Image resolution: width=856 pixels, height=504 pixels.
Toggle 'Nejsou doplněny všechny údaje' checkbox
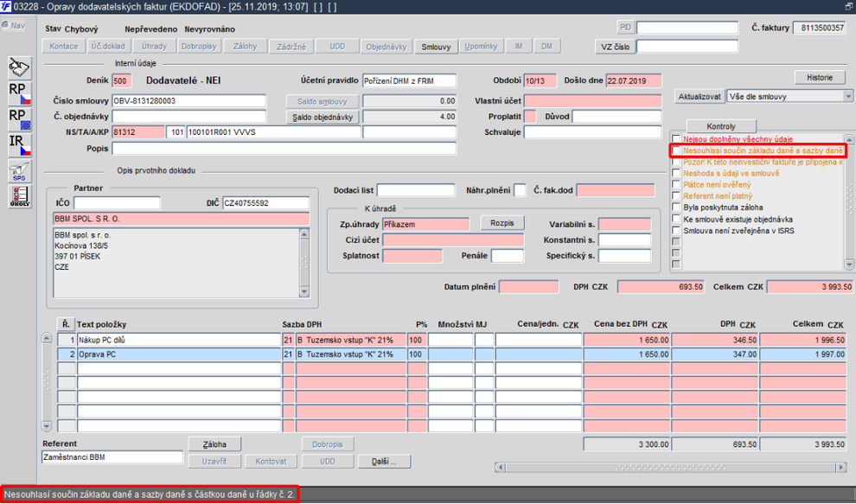click(677, 138)
